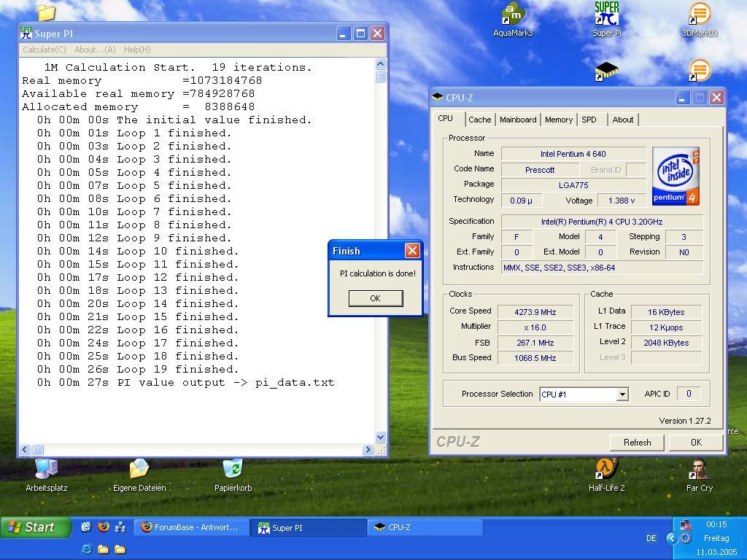Click the Code Name value 'Prescott'
Viewport: 747px width, 560px height.
tap(540, 169)
